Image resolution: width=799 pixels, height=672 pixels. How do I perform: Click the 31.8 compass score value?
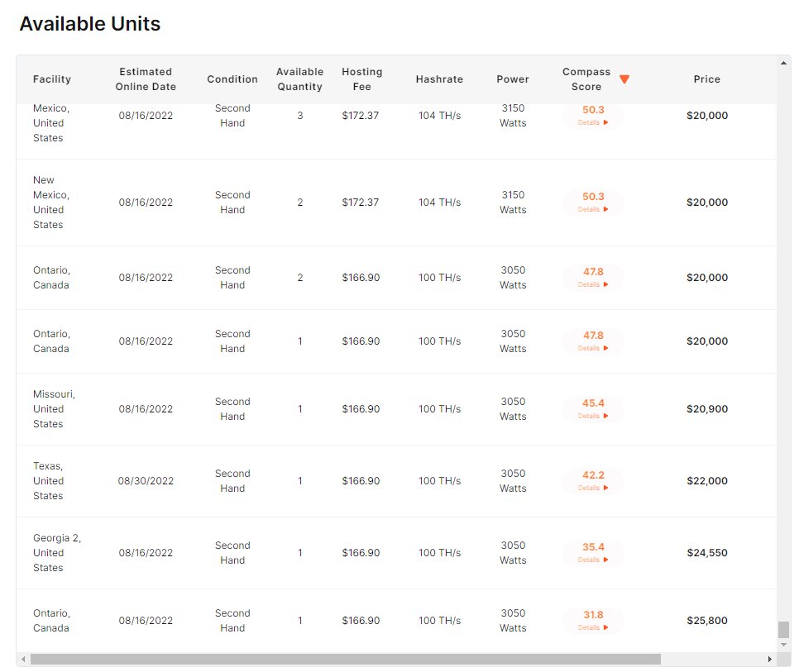coord(593,614)
